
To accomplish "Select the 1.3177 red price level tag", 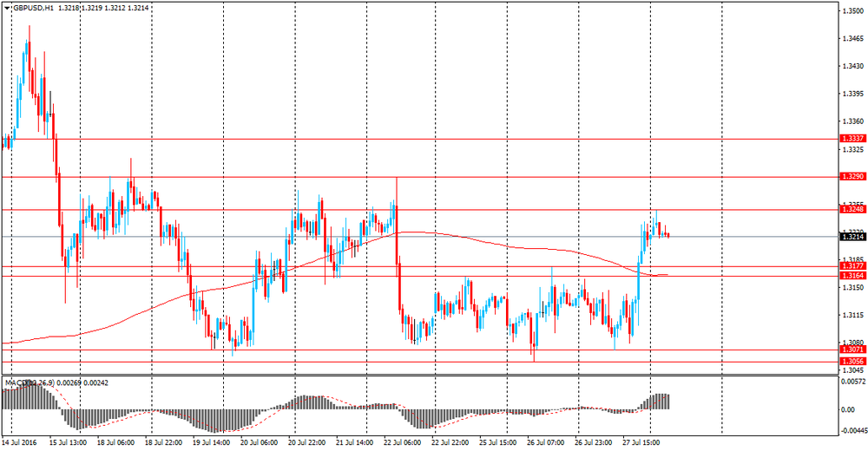I will tap(852, 266).
